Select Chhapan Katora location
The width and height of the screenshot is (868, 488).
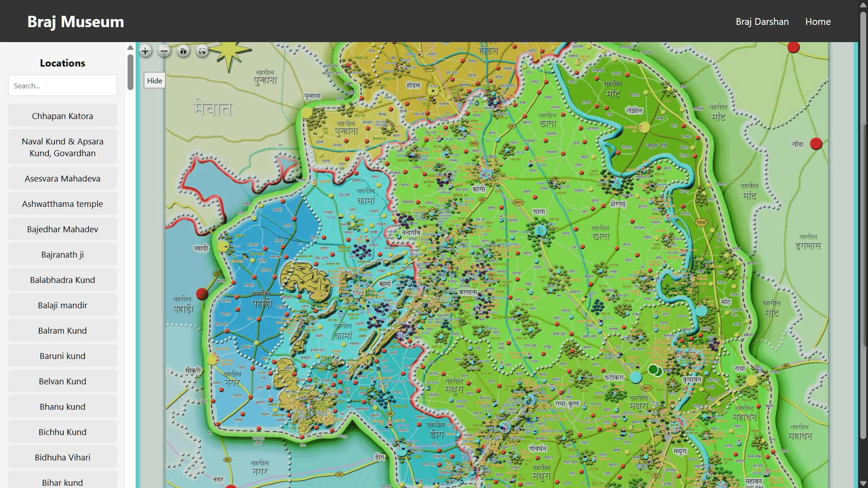[x=62, y=116]
